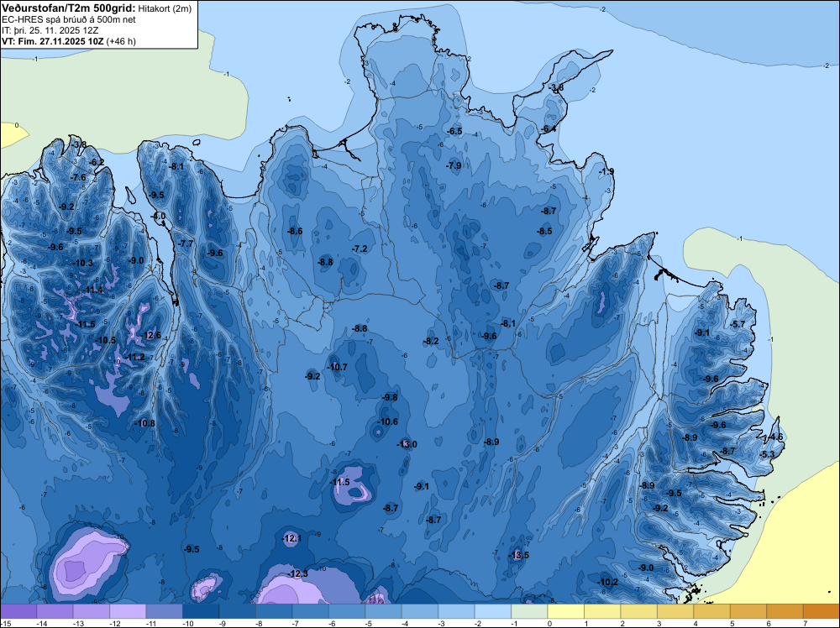This screenshot has width=840, height=628.
Task: Click the temperature label '-12.1'
Action: [292, 538]
